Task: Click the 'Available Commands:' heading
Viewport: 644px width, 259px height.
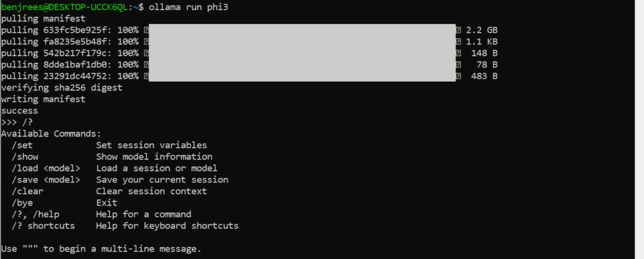Action: coord(50,134)
